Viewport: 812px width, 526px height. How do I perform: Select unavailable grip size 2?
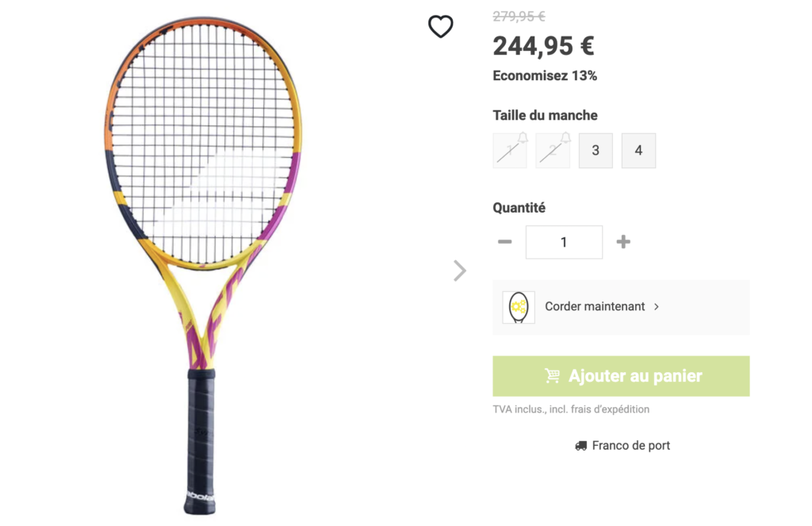[553, 151]
